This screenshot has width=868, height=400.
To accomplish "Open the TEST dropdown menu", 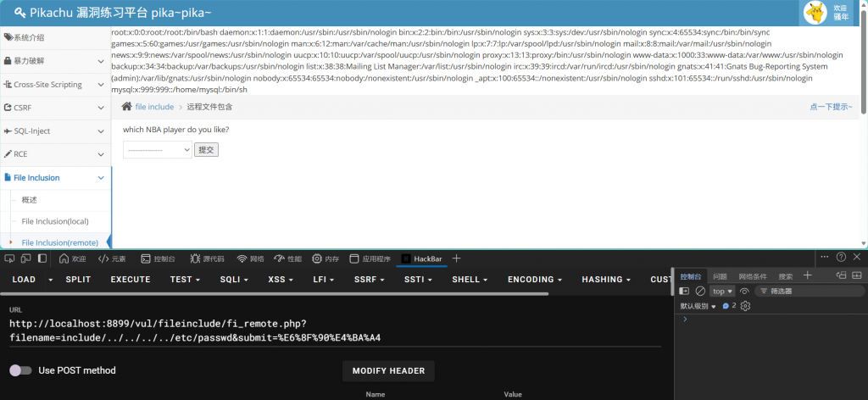I will click(x=185, y=280).
